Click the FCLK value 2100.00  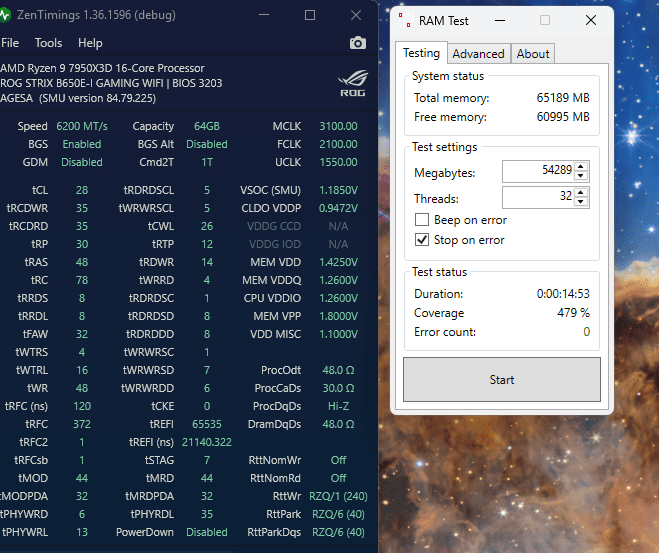click(x=338, y=144)
